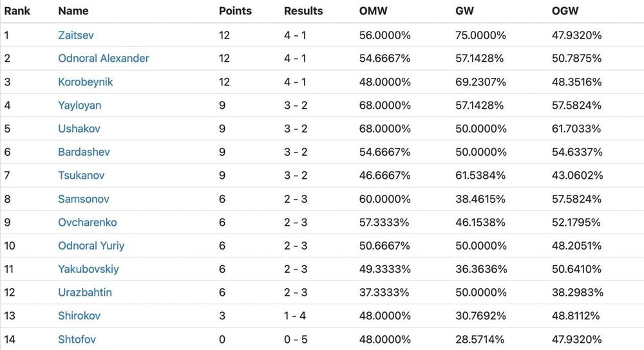Click the Rank column header
Viewport: 644px width, 350px height.
point(17,11)
